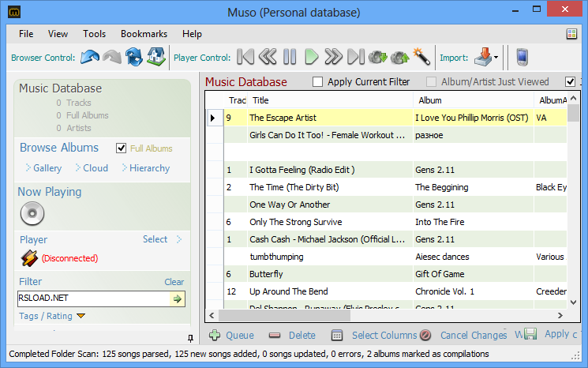Click the volume up speaker icon

[400, 58]
